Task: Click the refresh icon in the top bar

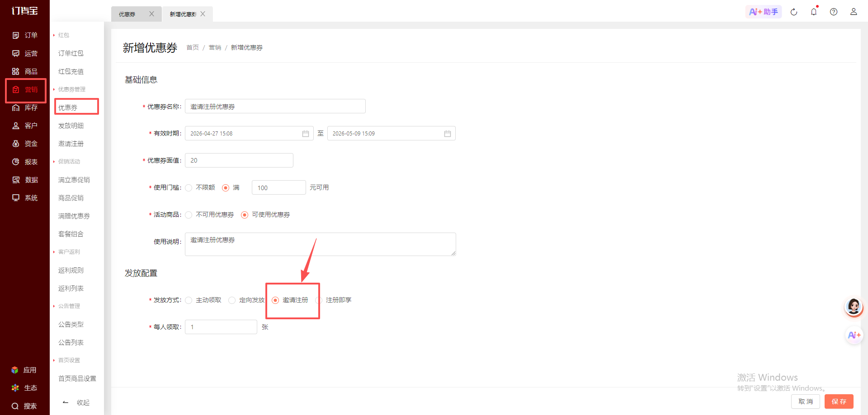Action: click(794, 12)
